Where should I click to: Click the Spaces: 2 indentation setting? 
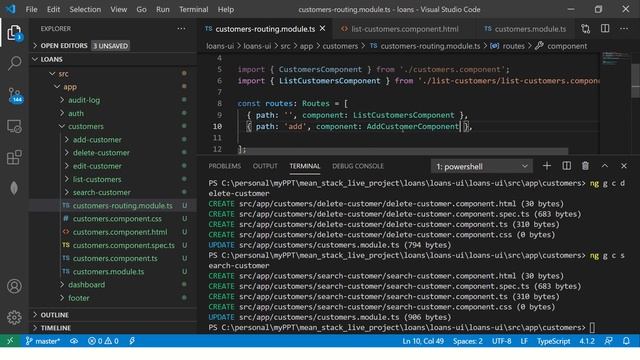coord(468,341)
